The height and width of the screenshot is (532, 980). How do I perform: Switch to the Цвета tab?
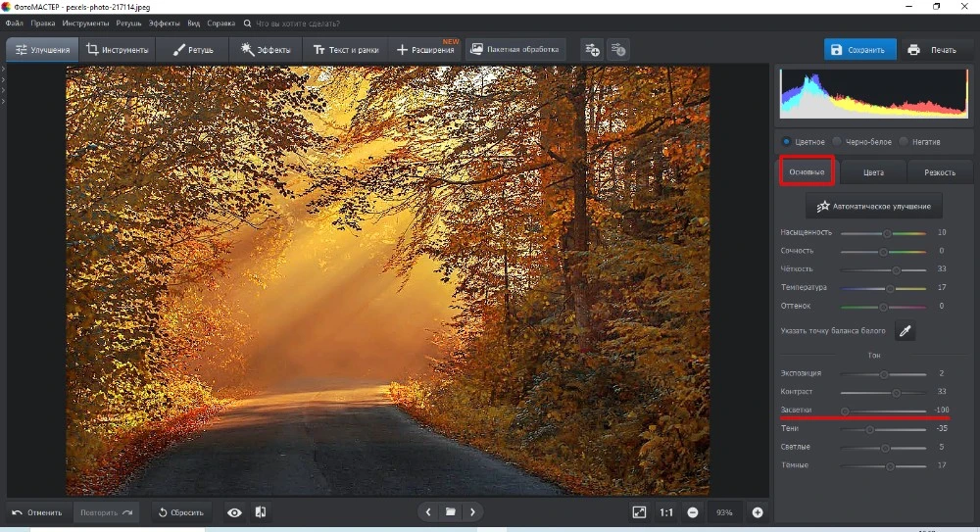pyautogui.click(x=872, y=172)
